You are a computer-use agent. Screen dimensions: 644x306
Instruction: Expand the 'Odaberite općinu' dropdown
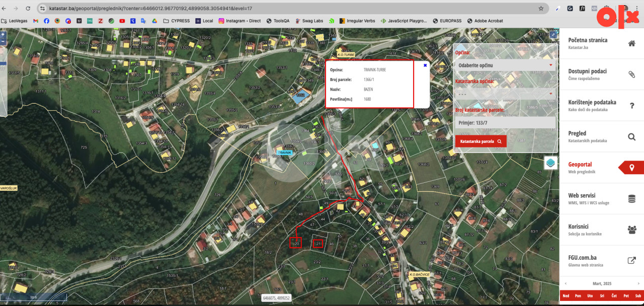click(505, 65)
